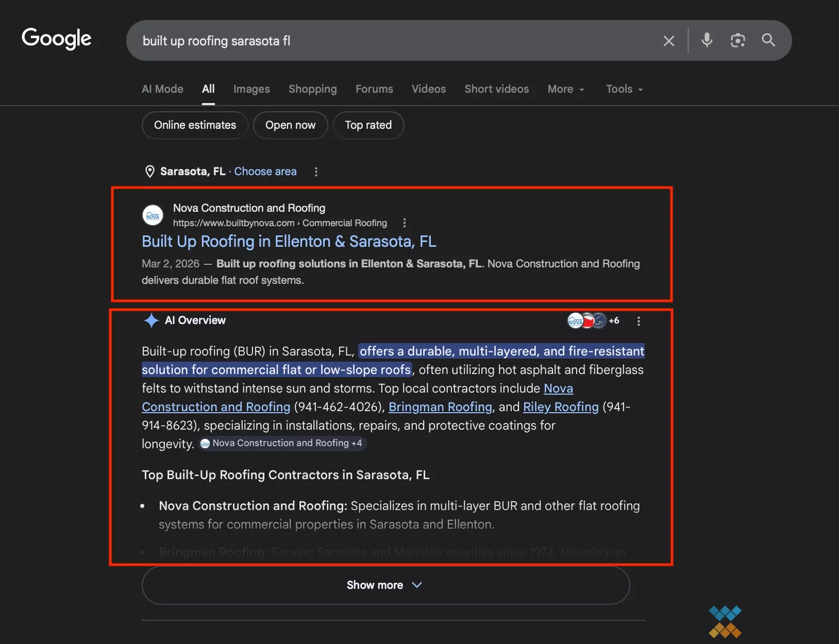Click Nova Construction and Roofing +4 source chip
Screen dimensions: 839x644
tap(281, 443)
